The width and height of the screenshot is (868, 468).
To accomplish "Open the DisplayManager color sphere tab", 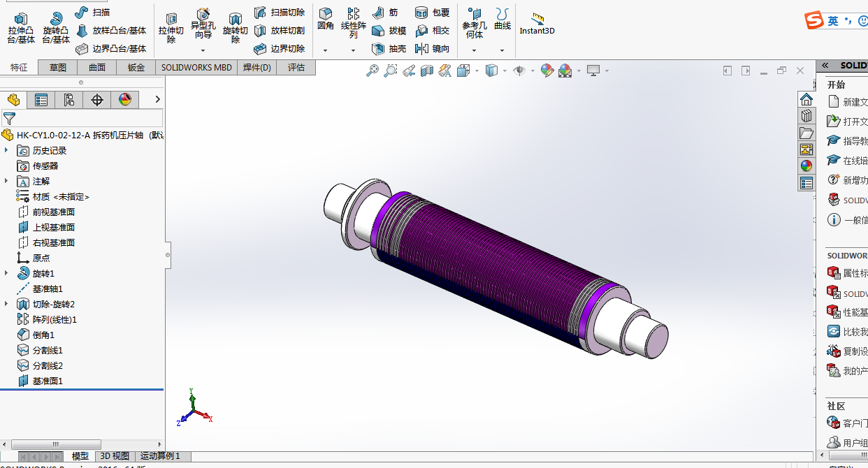I will click(125, 100).
